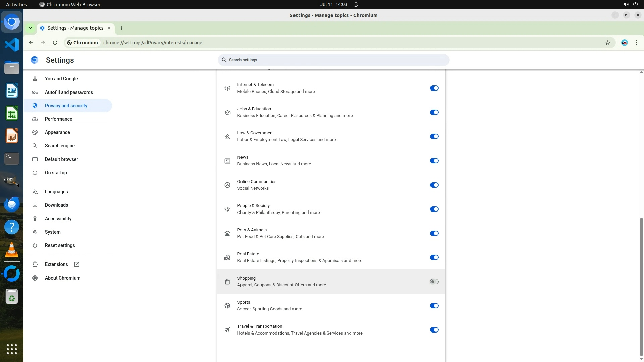Open Activities overview
644x362 pixels.
[x=16, y=4]
